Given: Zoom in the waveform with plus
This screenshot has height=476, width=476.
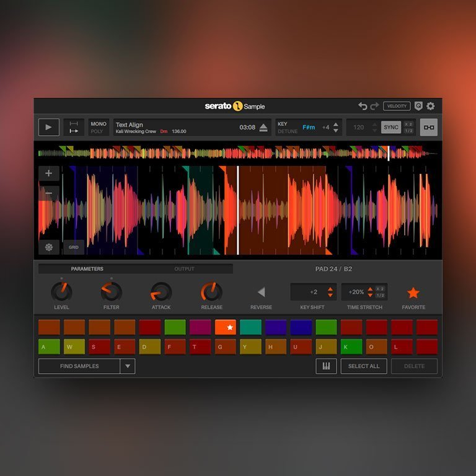Looking at the screenshot, I should [48, 174].
